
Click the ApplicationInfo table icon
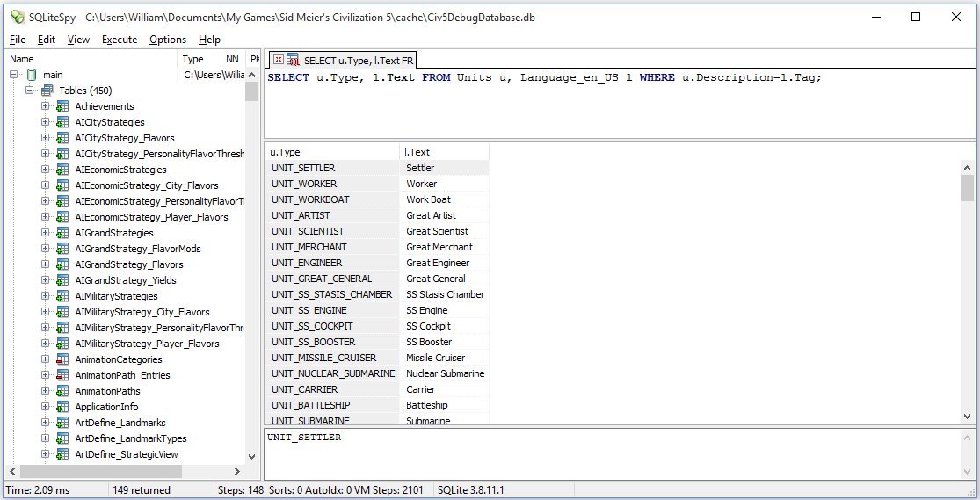tap(62, 407)
